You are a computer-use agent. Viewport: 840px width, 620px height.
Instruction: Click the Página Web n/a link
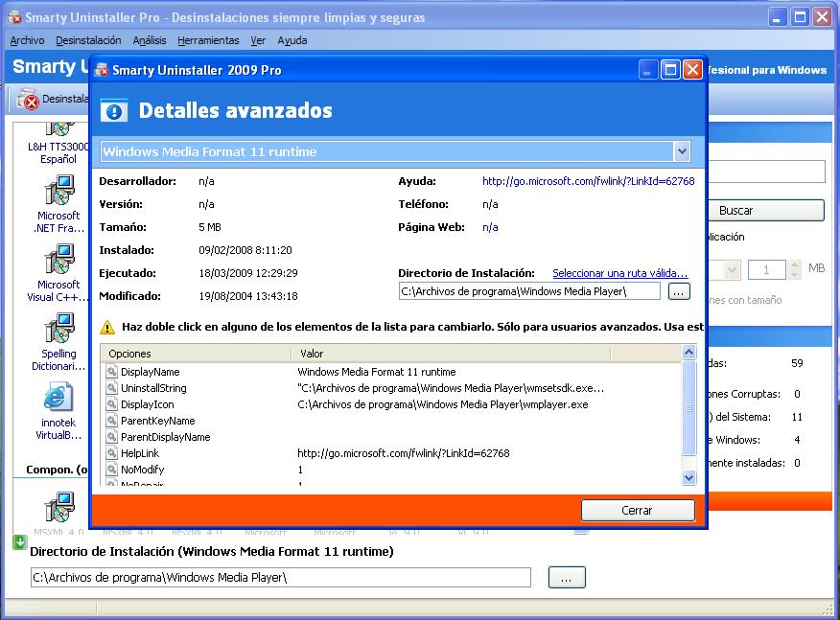point(490,227)
